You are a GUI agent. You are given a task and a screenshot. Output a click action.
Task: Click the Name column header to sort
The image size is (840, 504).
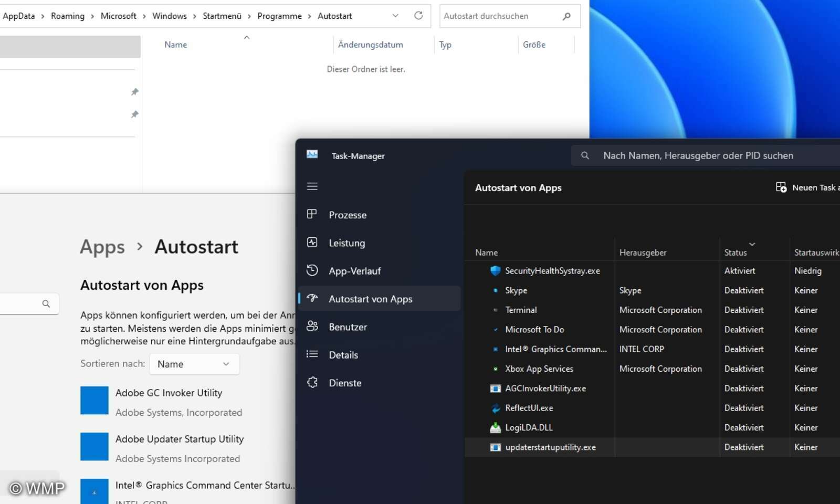pyautogui.click(x=175, y=44)
